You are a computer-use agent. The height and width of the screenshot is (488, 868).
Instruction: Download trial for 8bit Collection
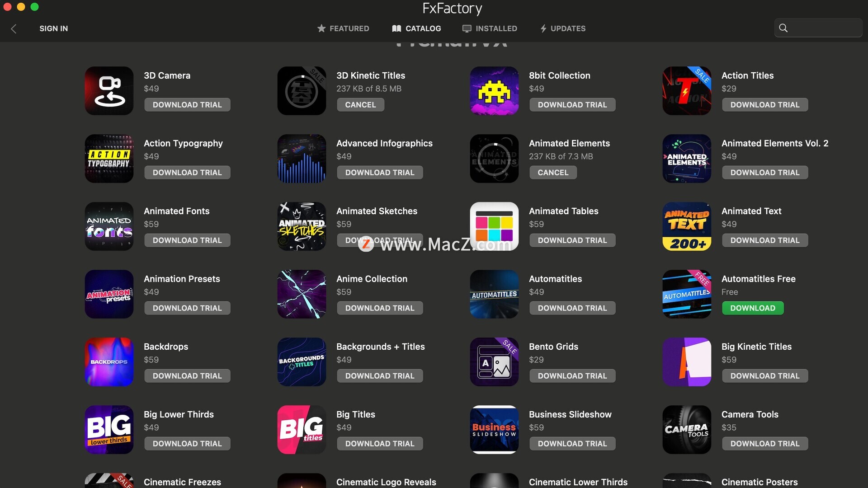point(572,105)
